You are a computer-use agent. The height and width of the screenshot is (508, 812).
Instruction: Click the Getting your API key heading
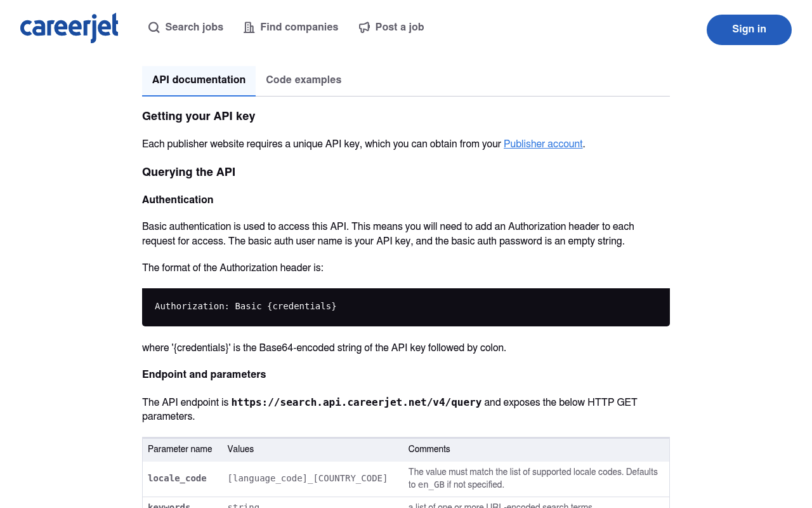pyautogui.click(x=199, y=116)
